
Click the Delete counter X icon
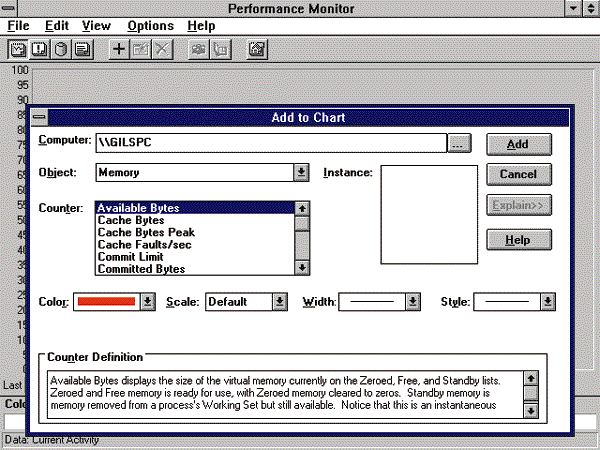coord(162,49)
